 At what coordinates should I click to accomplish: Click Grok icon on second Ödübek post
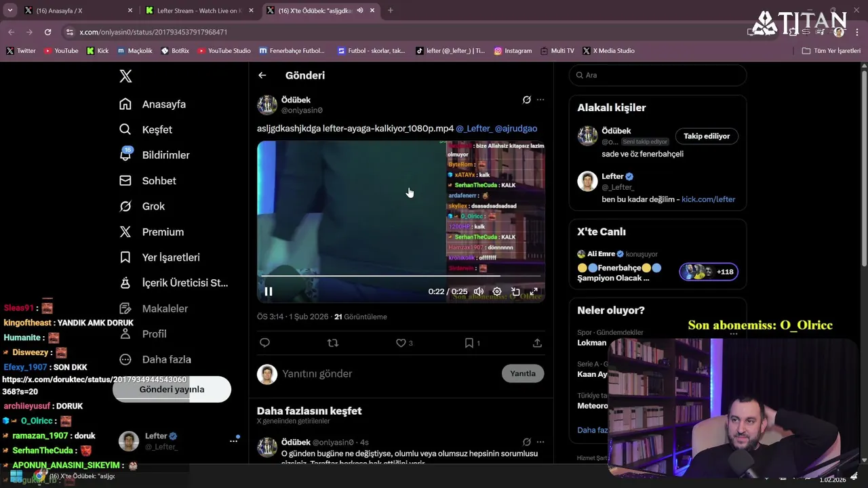pos(526,442)
